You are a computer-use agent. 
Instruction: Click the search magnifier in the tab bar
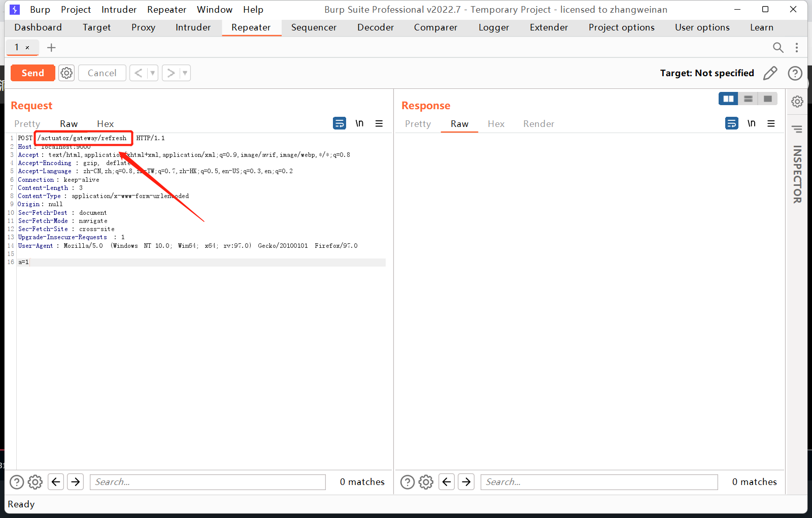[778, 48]
